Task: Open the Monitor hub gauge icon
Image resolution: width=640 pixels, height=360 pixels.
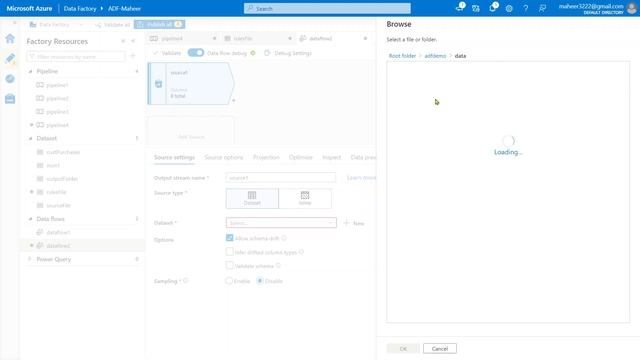Action: point(10,78)
